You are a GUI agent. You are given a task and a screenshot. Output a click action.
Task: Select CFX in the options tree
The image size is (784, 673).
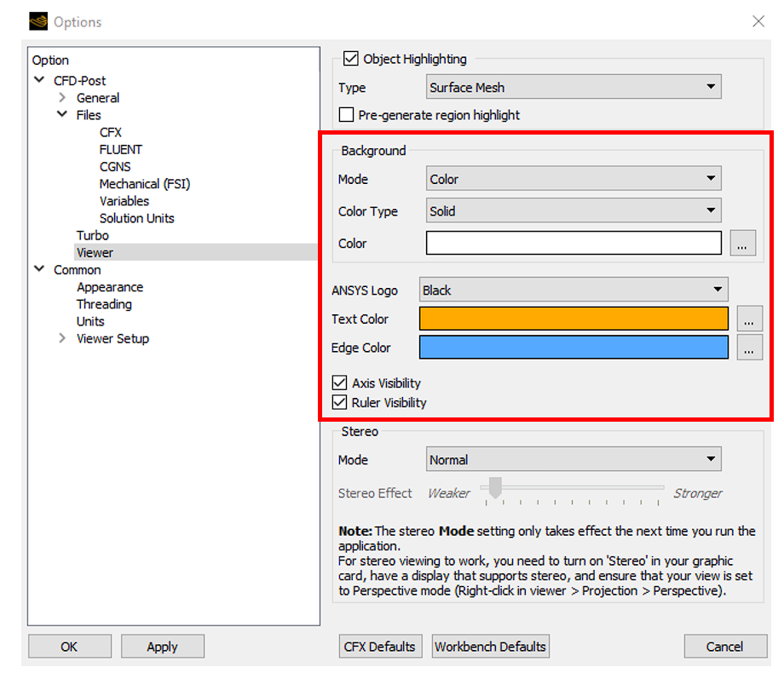pyautogui.click(x=111, y=132)
